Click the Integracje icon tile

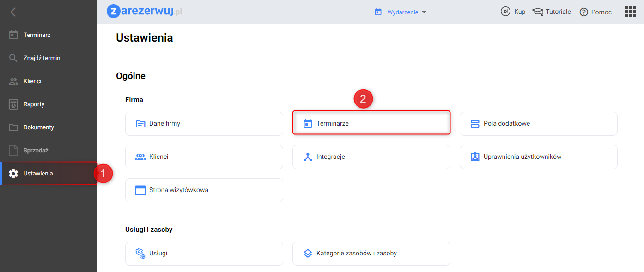pyautogui.click(x=308, y=157)
